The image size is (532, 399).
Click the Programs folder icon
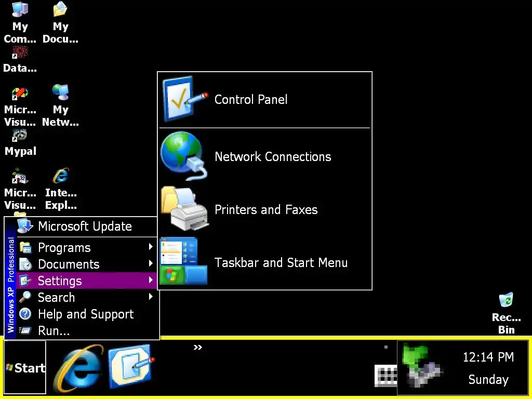(25, 247)
